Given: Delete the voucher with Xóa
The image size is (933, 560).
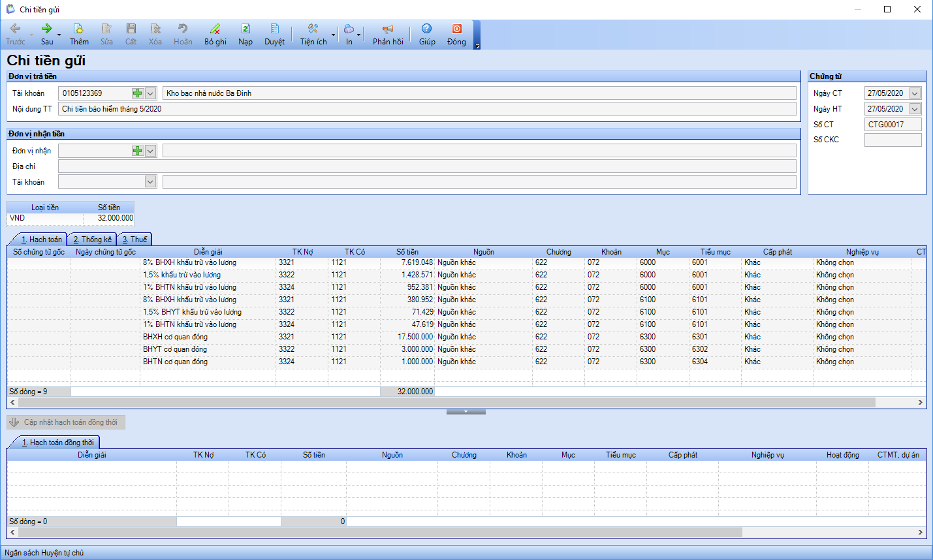Looking at the screenshot, I should coord(155,35).
